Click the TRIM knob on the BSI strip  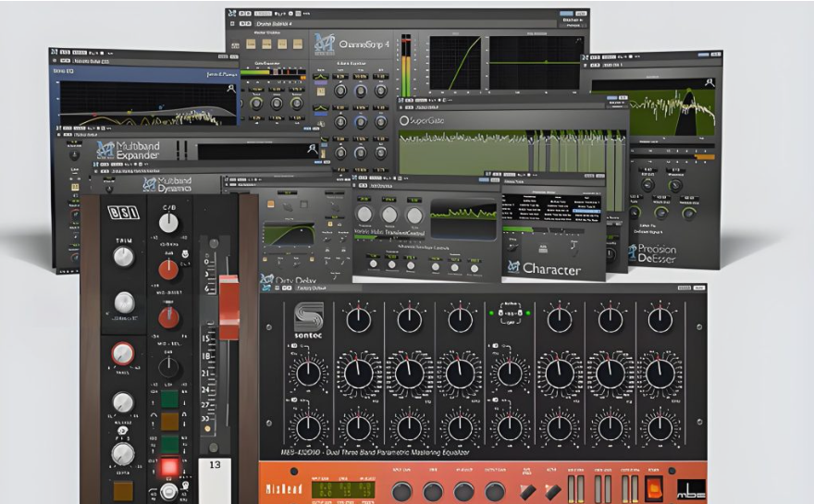(x=124, y=257)
